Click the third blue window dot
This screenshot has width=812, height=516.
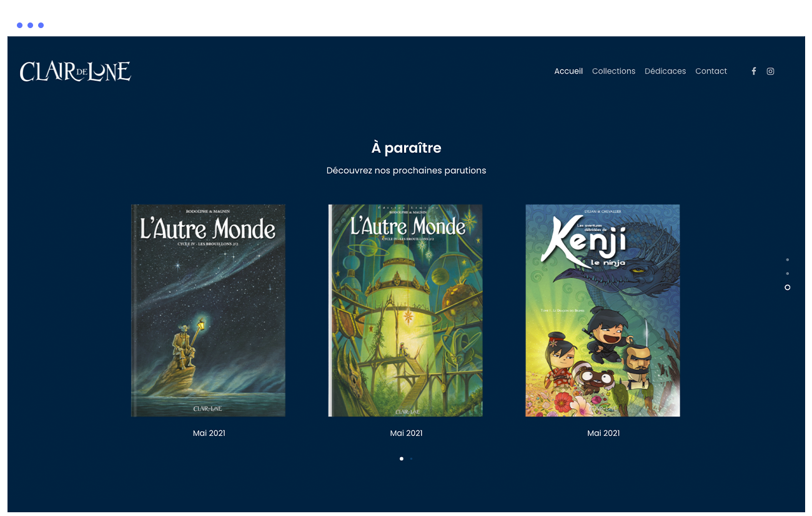tap(41, 26)
